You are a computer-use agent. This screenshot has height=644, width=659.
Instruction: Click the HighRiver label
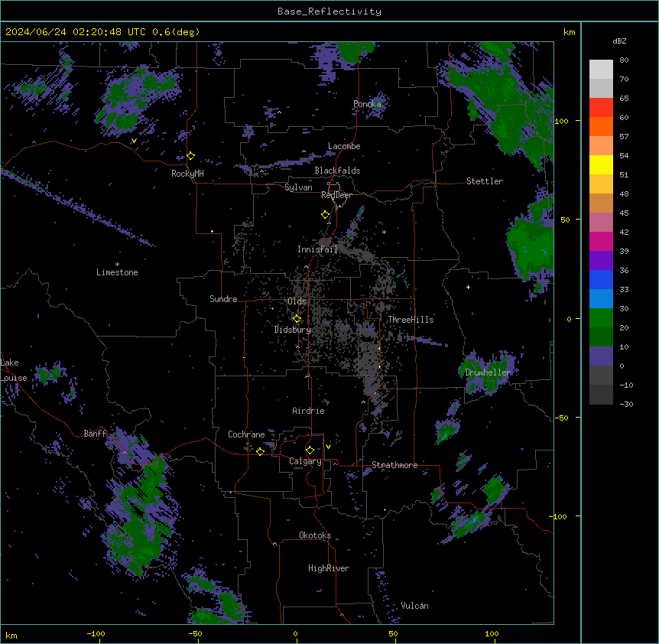[329, 568]
